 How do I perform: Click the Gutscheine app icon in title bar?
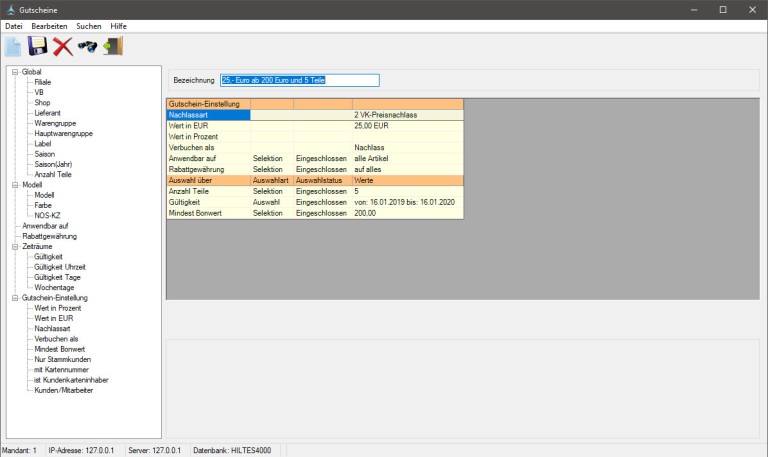(10, 9)
